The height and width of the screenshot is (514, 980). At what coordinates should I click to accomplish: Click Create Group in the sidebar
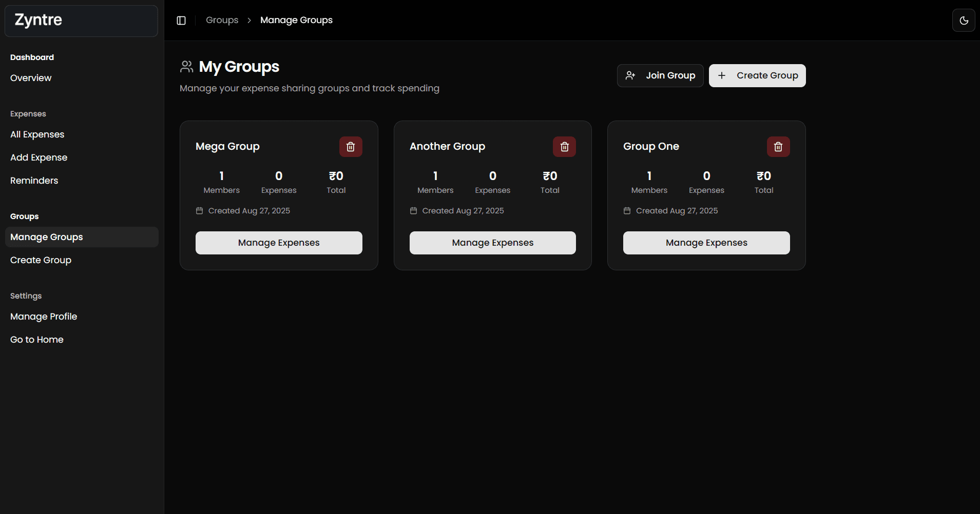point(41,260)
